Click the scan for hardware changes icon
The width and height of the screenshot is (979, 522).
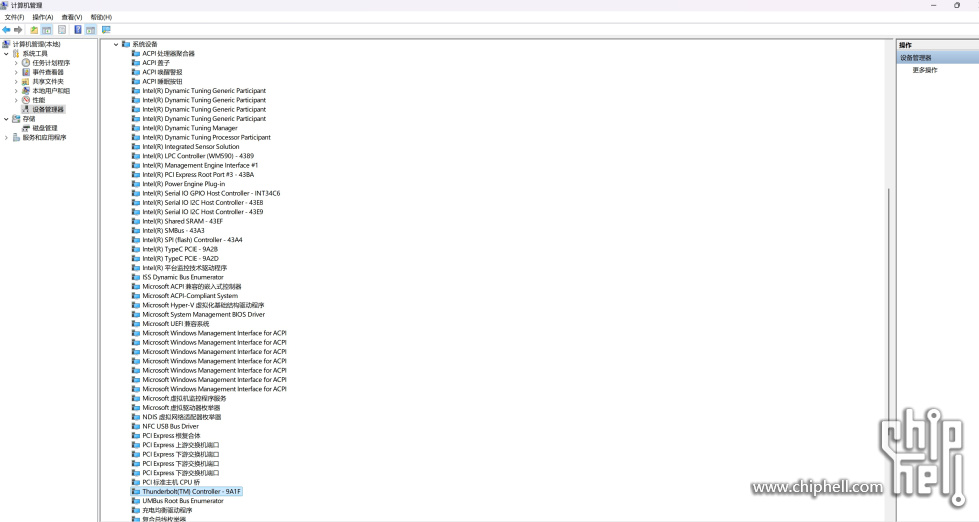coord(106,30)
